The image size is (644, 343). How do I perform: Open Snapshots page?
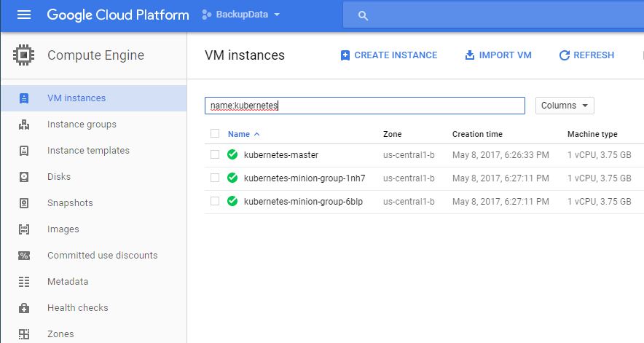pos(70,203)
